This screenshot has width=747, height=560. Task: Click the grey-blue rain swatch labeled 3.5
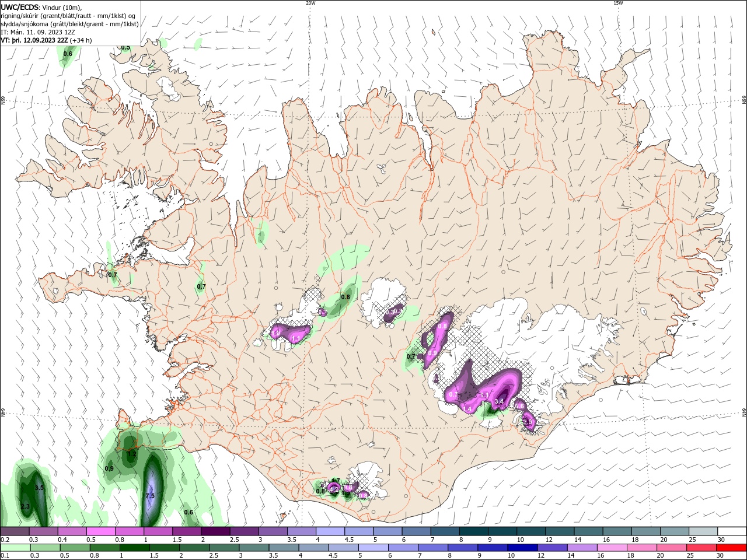point(284,548)
